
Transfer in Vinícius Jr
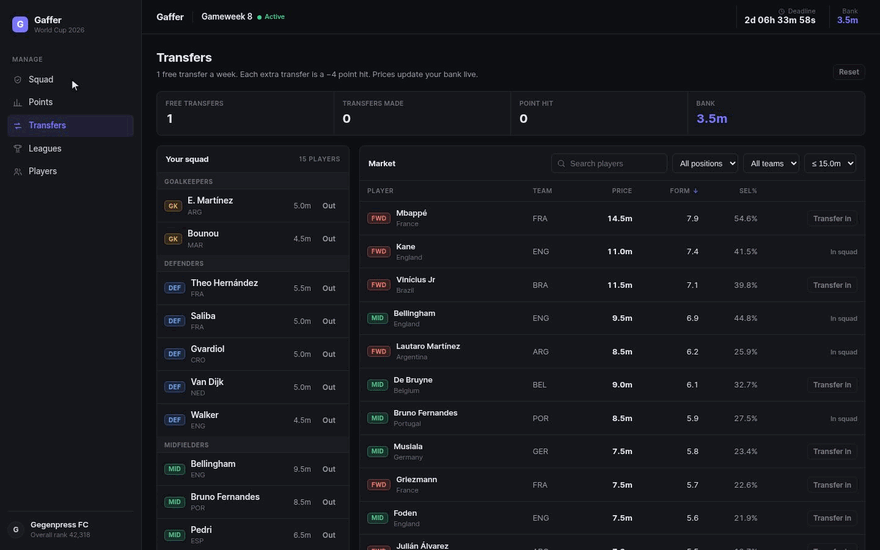click(x=832, y=285)
